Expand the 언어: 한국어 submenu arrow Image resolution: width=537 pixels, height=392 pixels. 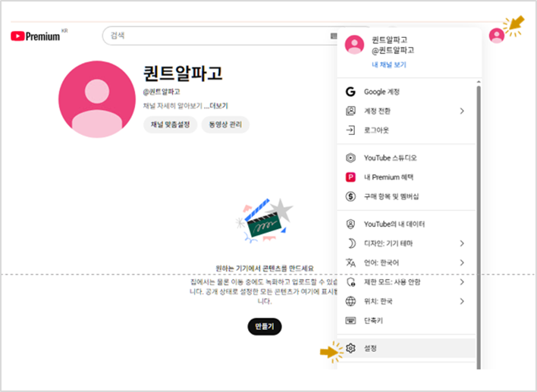462,262
